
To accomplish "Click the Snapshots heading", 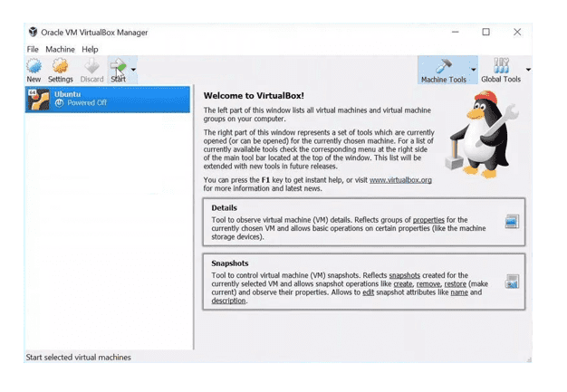I will coord(230,263).
